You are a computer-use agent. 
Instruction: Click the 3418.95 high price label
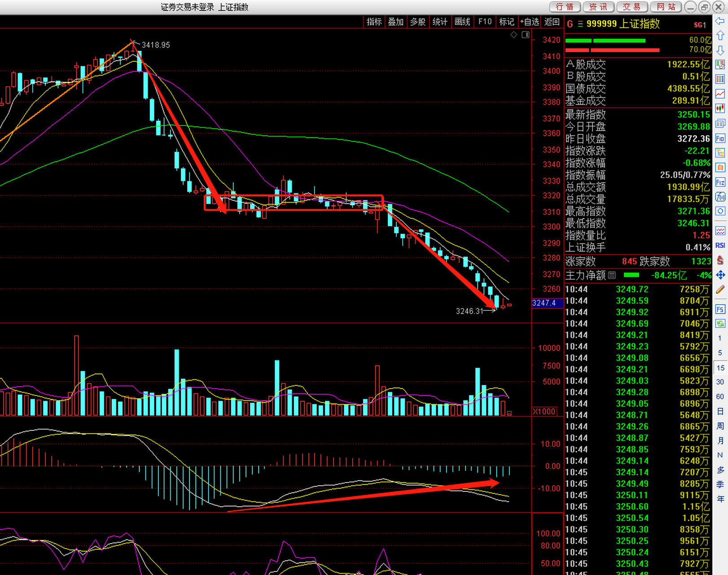click(x=156, y=45)
